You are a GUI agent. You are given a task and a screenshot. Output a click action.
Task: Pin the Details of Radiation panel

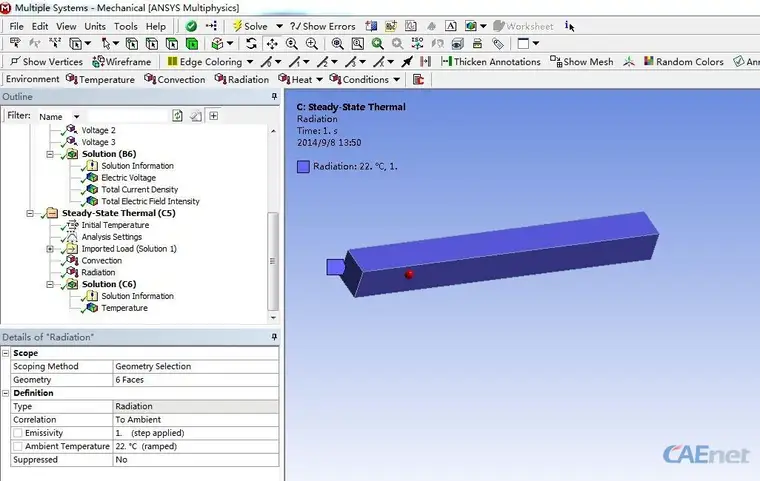tap(274, 337)
